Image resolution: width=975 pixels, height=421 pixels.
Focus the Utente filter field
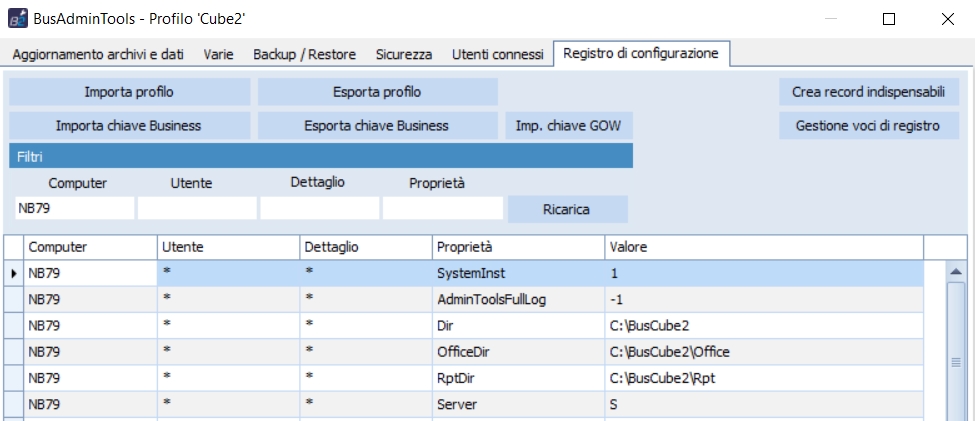coord(197,208)
